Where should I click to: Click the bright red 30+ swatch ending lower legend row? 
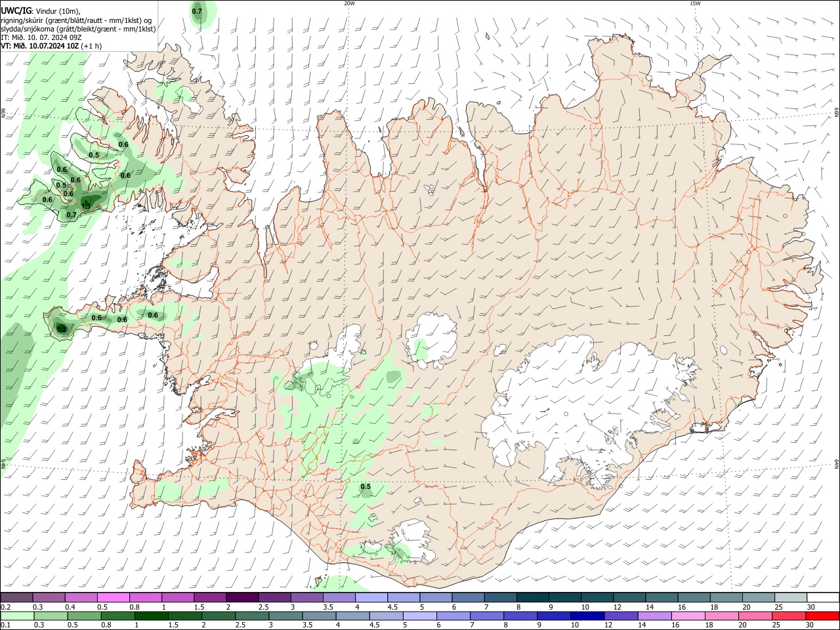pyautogui.click(x=822, y=616)
